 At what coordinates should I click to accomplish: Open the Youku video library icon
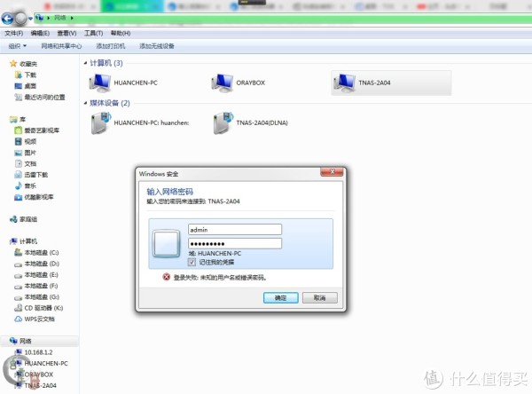(x=19, y=197)
